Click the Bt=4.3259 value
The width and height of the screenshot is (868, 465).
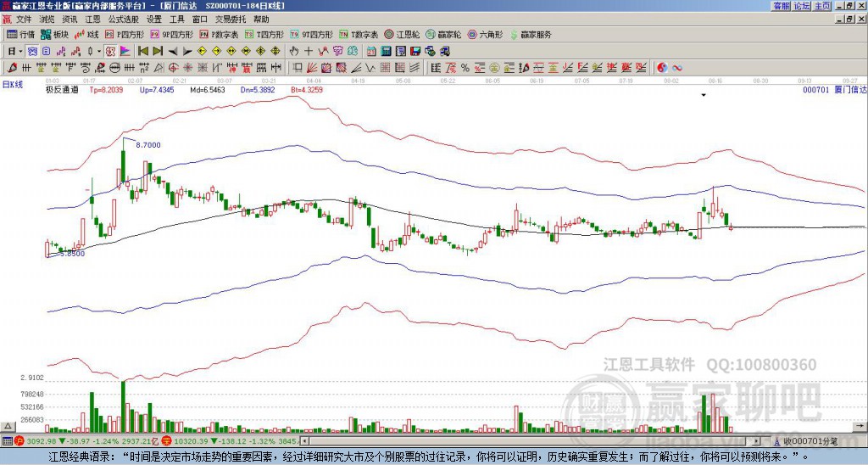pyautogui.click(x=305, y=90)
